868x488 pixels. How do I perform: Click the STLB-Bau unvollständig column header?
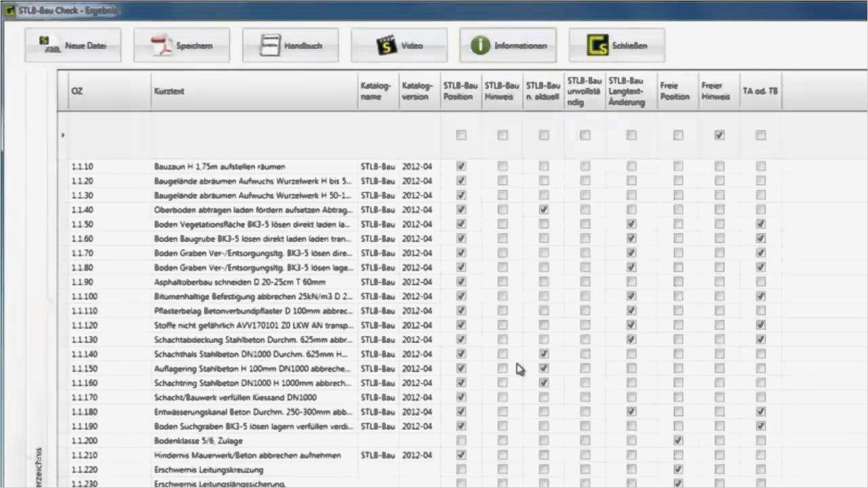click(585, 91)
